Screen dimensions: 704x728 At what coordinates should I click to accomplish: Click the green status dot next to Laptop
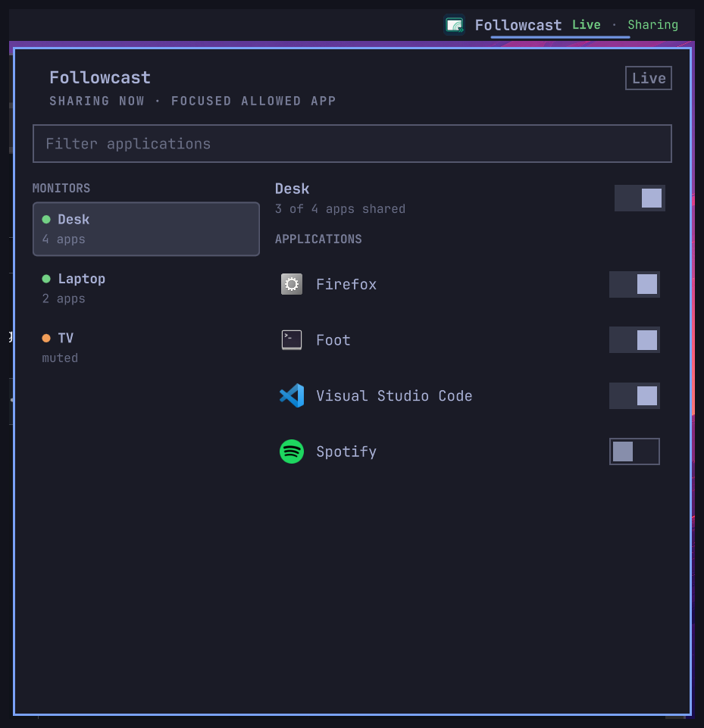point(46,279)
